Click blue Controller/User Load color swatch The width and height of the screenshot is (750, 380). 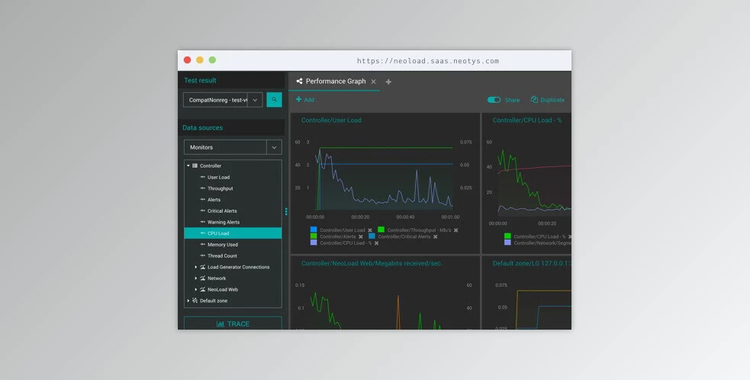314,230
